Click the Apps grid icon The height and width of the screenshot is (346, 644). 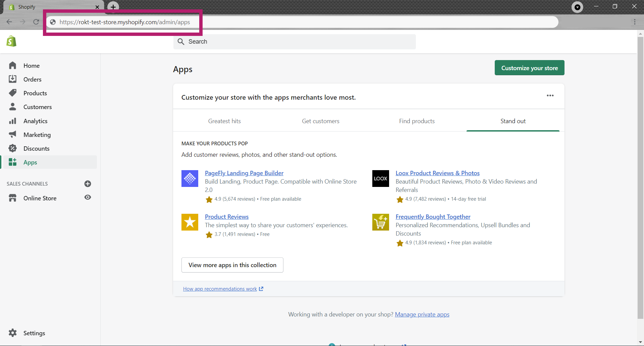click(13, 162)
